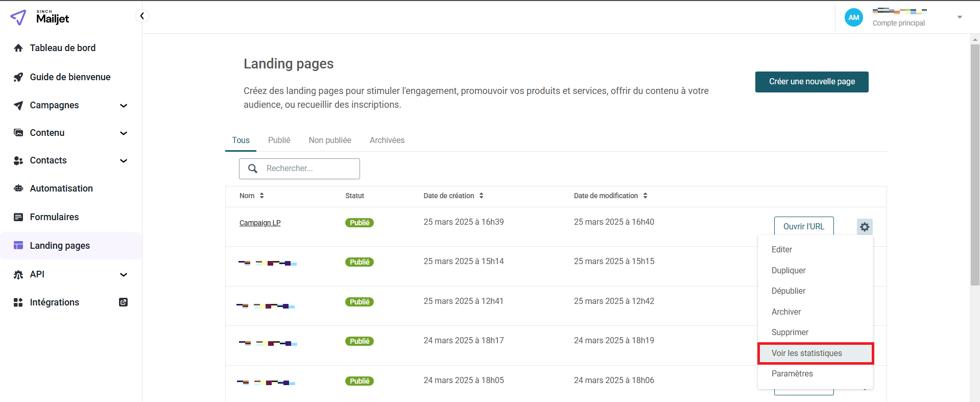Choose Dupliquer from the context menu

[816, 271]
